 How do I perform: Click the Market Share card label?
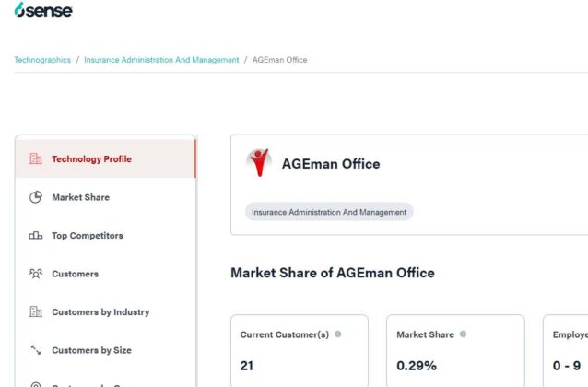click(425, 334)
